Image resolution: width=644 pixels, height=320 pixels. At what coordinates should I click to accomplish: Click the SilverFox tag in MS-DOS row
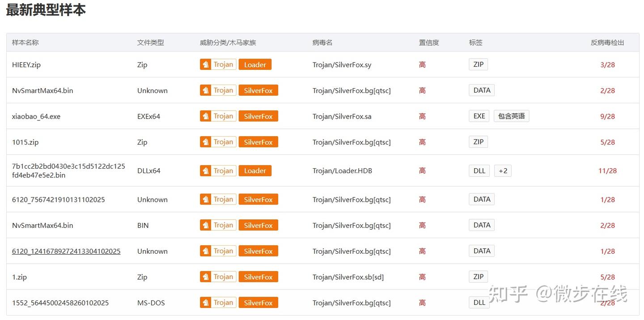pos(258,303)
